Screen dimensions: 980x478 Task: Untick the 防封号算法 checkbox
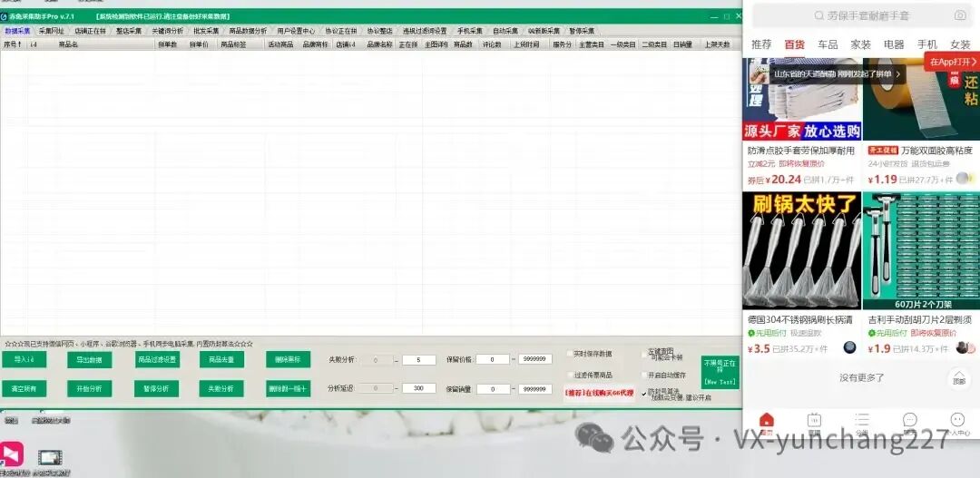[x=644, y=394]
